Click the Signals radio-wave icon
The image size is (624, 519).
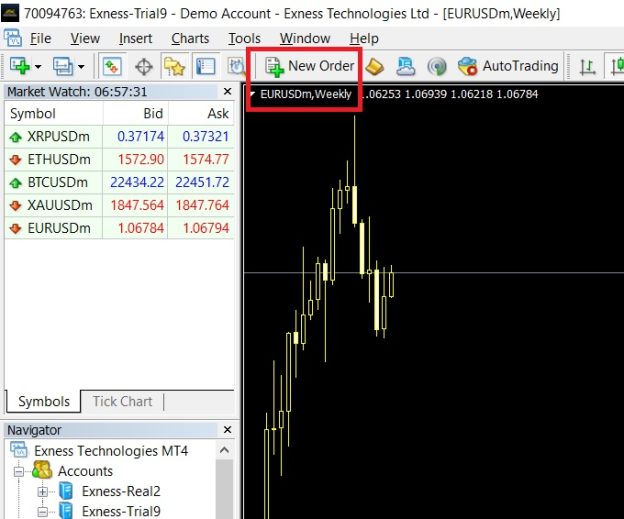(437, 66)
